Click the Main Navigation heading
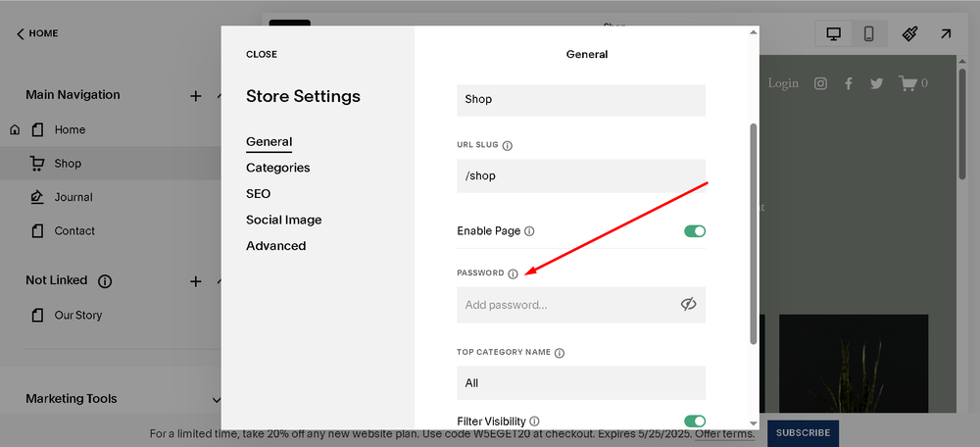 (73, 95)
